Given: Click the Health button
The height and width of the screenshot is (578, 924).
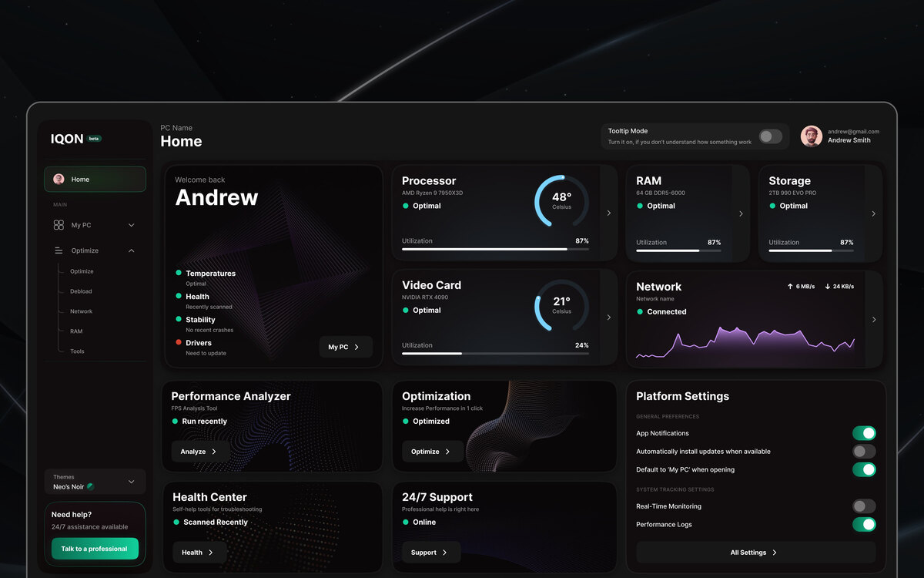Looking at the screenshot, I should click(199, 552).
